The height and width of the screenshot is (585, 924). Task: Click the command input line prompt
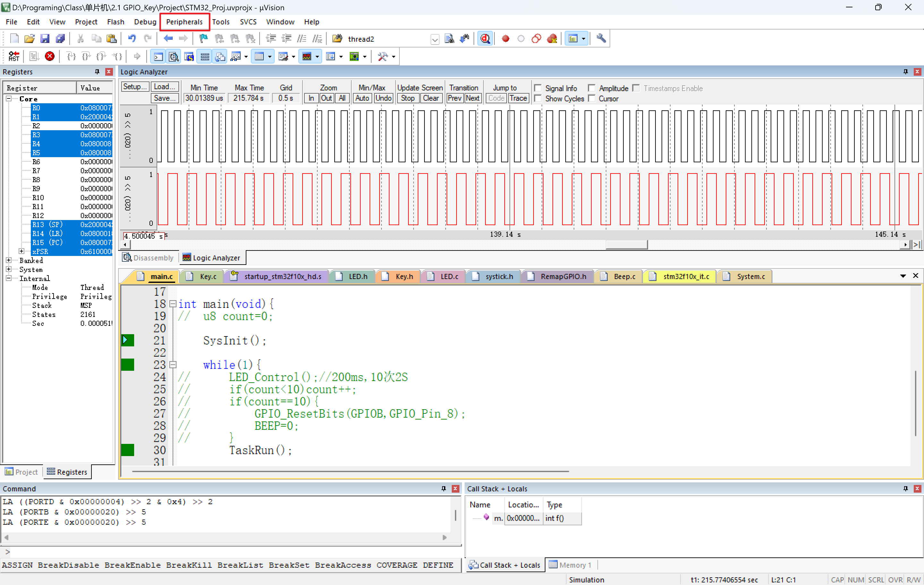230,552
